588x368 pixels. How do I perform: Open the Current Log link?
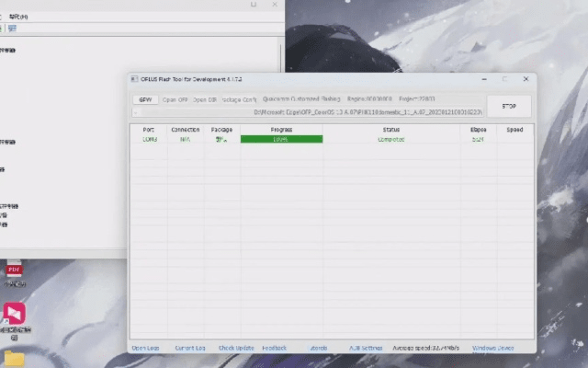tap(189, 349)
